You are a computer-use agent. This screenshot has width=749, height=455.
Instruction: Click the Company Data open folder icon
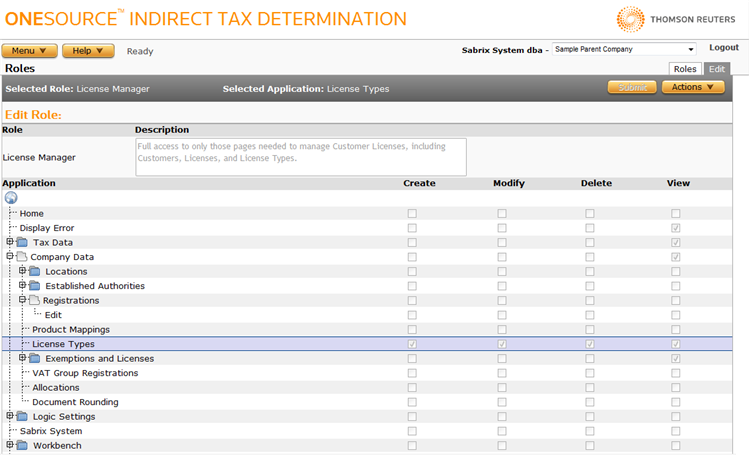pyautogui.click(x=23, y=257)
